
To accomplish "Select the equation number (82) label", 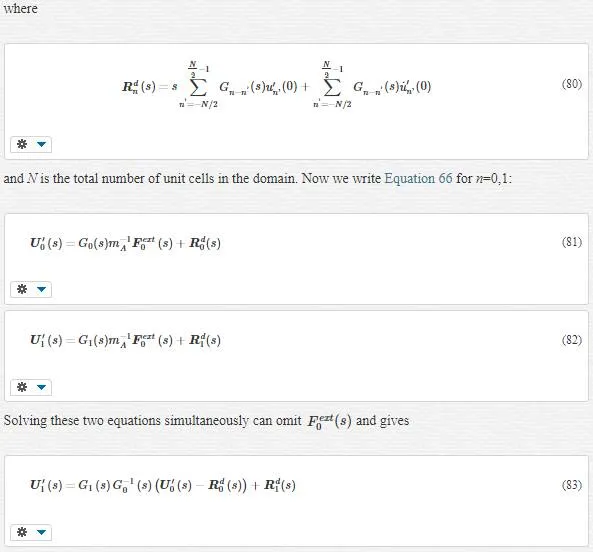I will 572,340.
